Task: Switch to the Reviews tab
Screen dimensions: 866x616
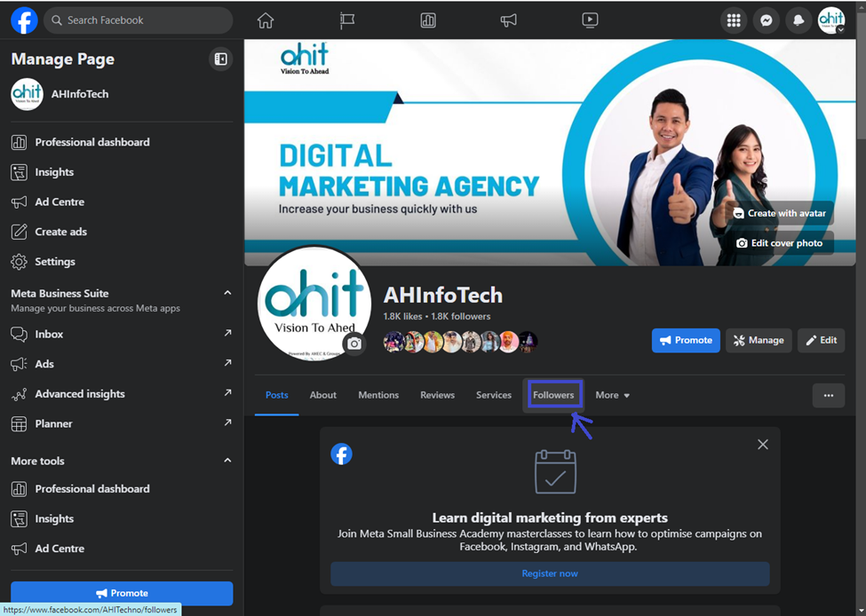Action: 437,395
